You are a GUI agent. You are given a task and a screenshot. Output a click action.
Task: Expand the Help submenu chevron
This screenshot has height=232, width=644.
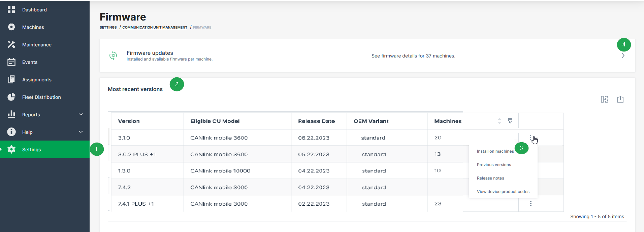[x=81, y=132]
